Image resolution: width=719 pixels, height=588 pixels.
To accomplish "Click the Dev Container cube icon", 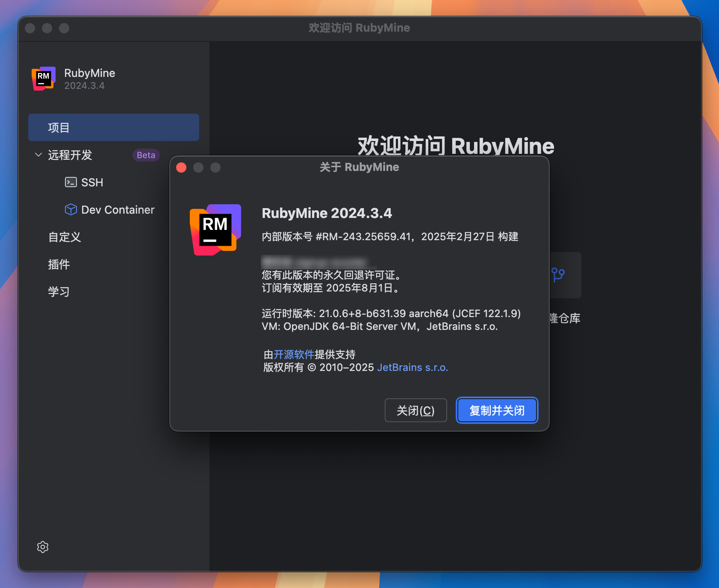I will [x=71, y=209].
